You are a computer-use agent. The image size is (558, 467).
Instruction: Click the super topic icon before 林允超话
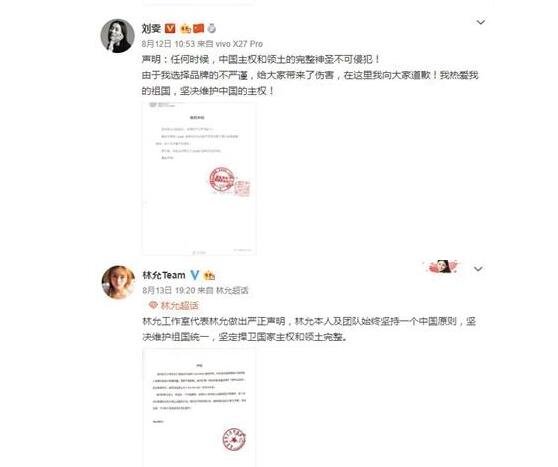click(153, 305)
